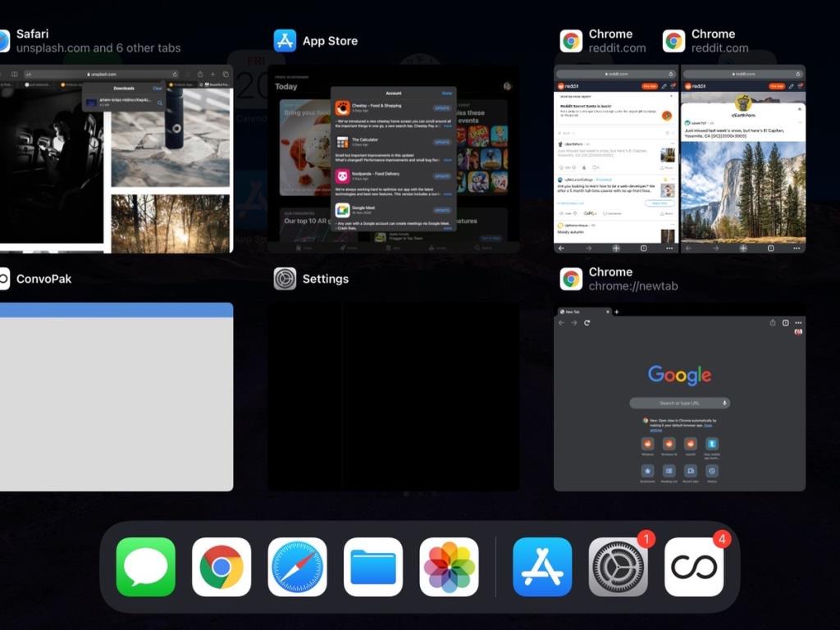Viewport: 840px width, 630px height.
Task: Select the compose pencil icon on reddit
Action: coord(664,86)
